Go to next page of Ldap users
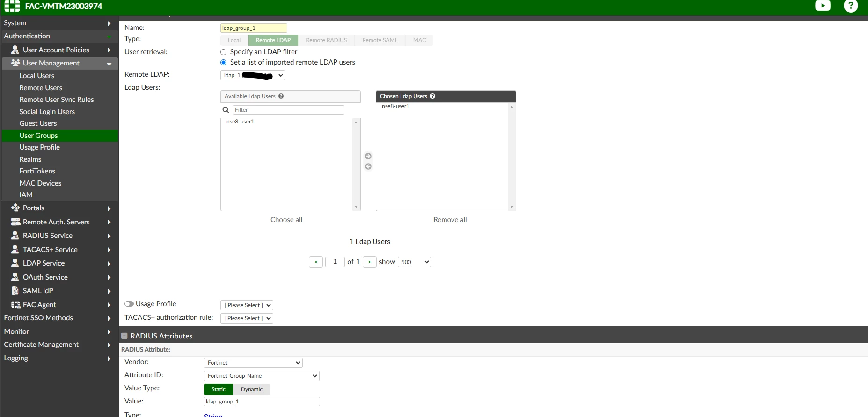The image size is (868, 417). [x=369, y=262]
